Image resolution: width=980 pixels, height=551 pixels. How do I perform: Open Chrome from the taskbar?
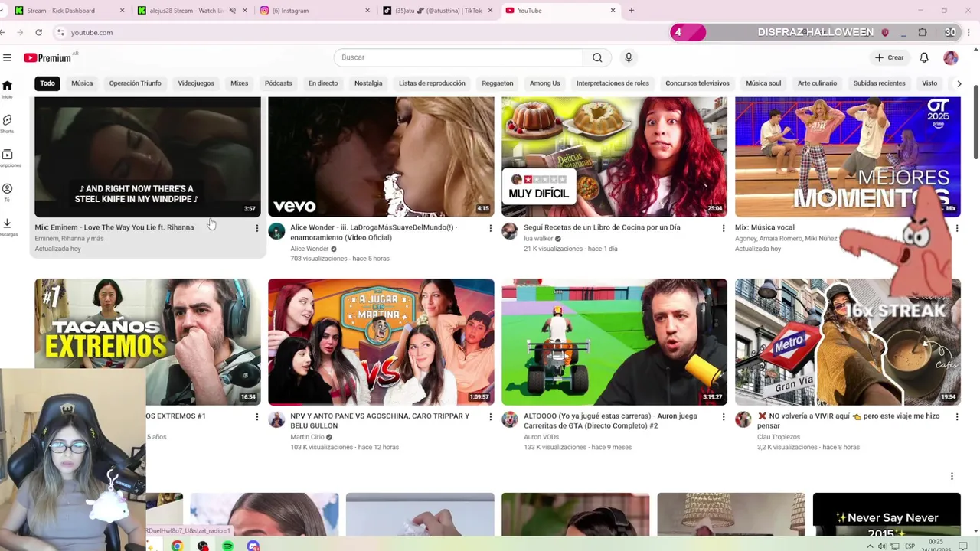[x=177, y=546]
